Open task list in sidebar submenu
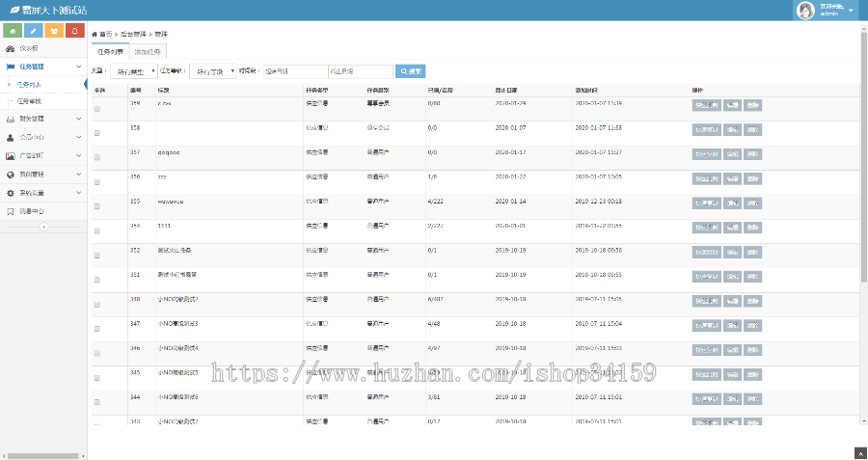Screen dimensions: 868x460 (29, 85)
